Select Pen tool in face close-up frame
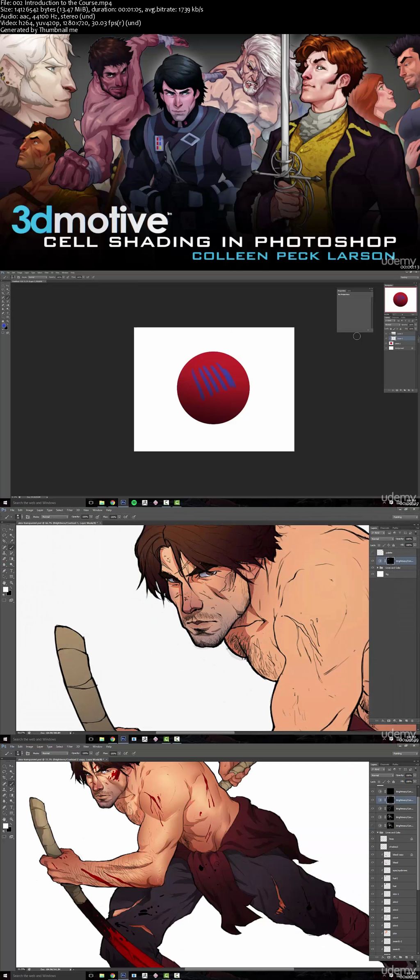The height and width of the screenshot is (980, 420). (x=4, y=571)
